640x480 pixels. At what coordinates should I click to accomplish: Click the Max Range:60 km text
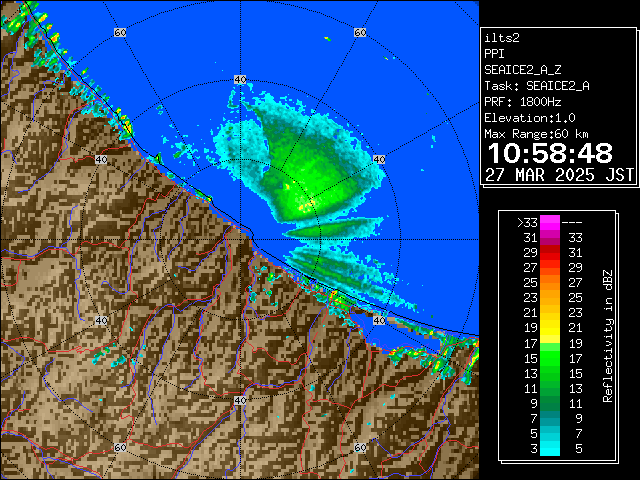(536, 134)
